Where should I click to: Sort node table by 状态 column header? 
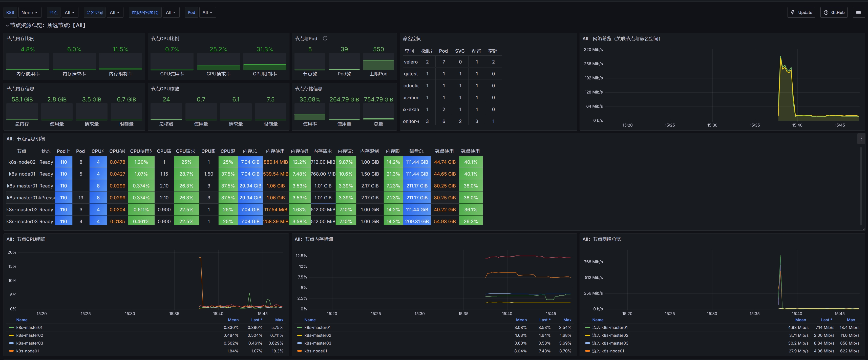(x=46, y=151)
